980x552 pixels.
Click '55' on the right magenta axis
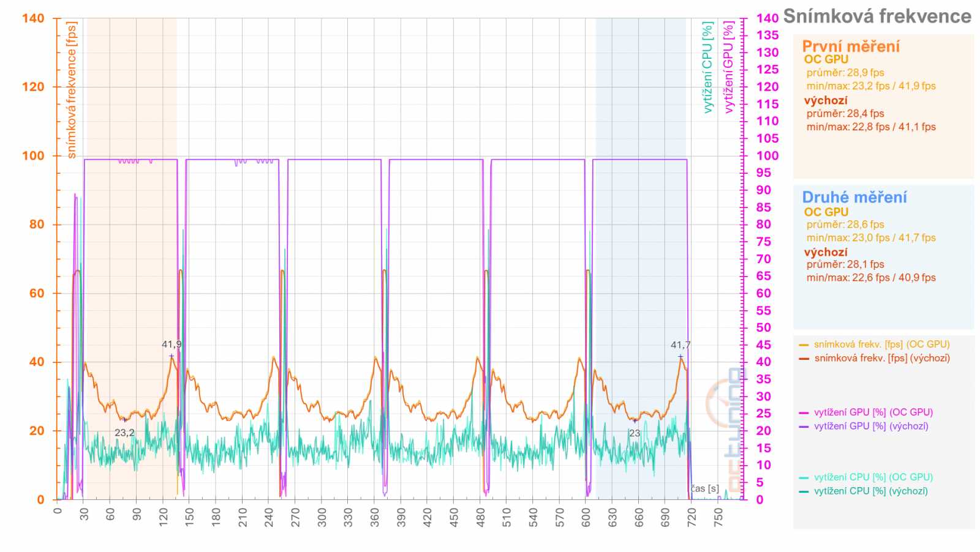click(763, 311)
